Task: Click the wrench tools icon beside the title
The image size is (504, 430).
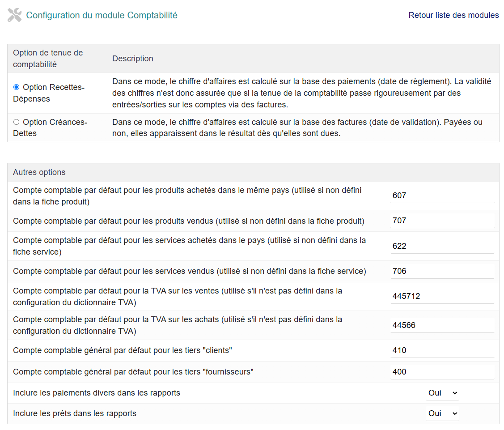Action: (15, 15)
